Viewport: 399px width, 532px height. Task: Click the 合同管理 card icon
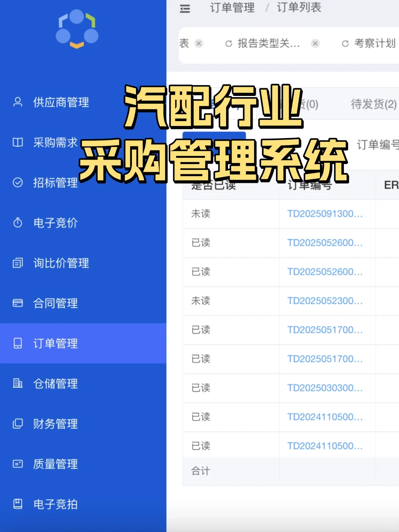click(x=17, y=304)
